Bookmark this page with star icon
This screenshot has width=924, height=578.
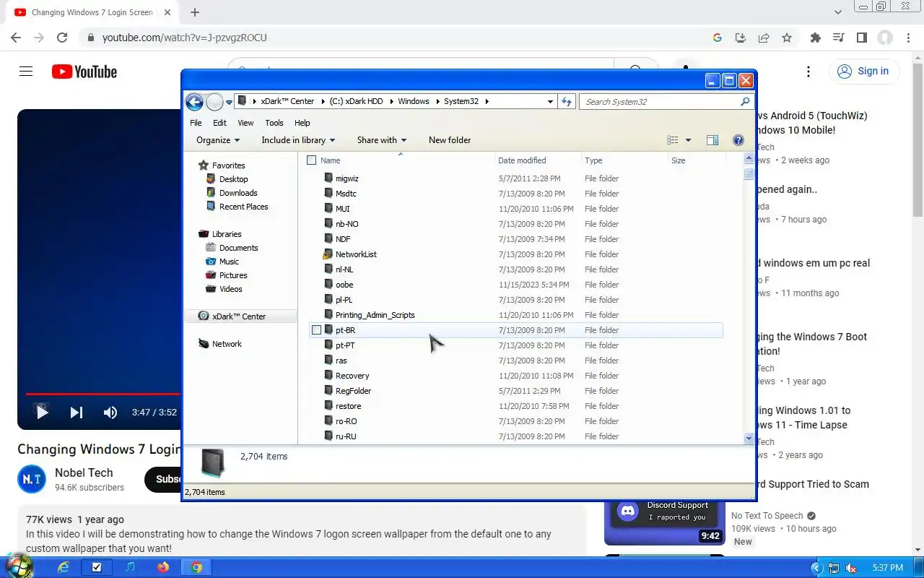click(787, 38)
